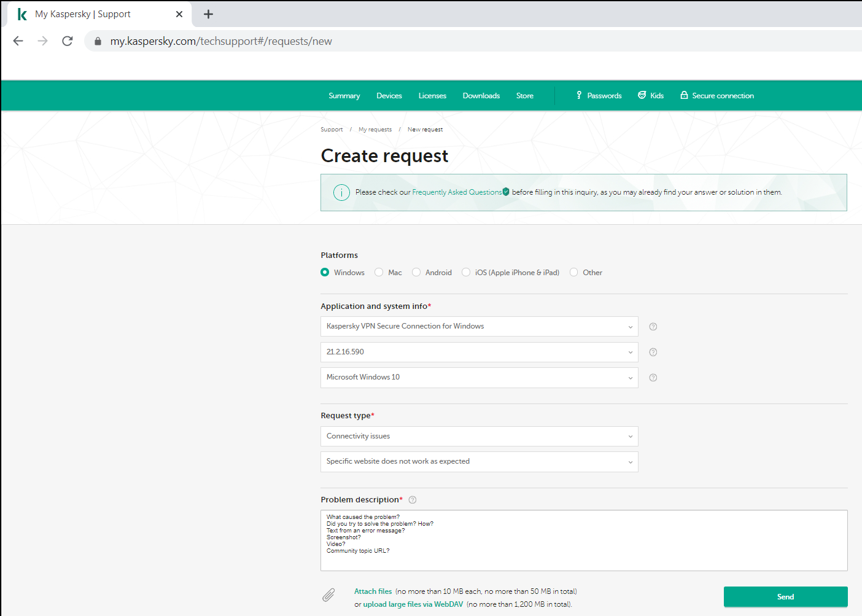Open the Downloads menu item
The height and width of the screenshot is (616, 862).
click(x=481, y=96)
